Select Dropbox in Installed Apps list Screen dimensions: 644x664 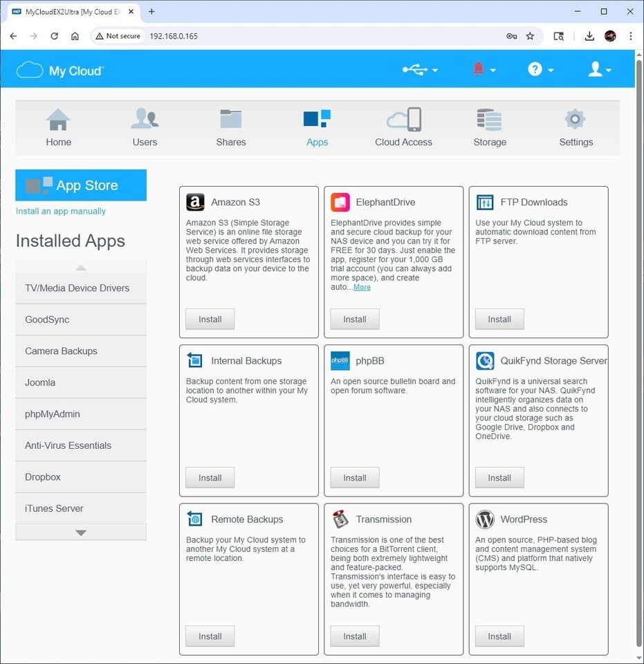coord(43,477)
